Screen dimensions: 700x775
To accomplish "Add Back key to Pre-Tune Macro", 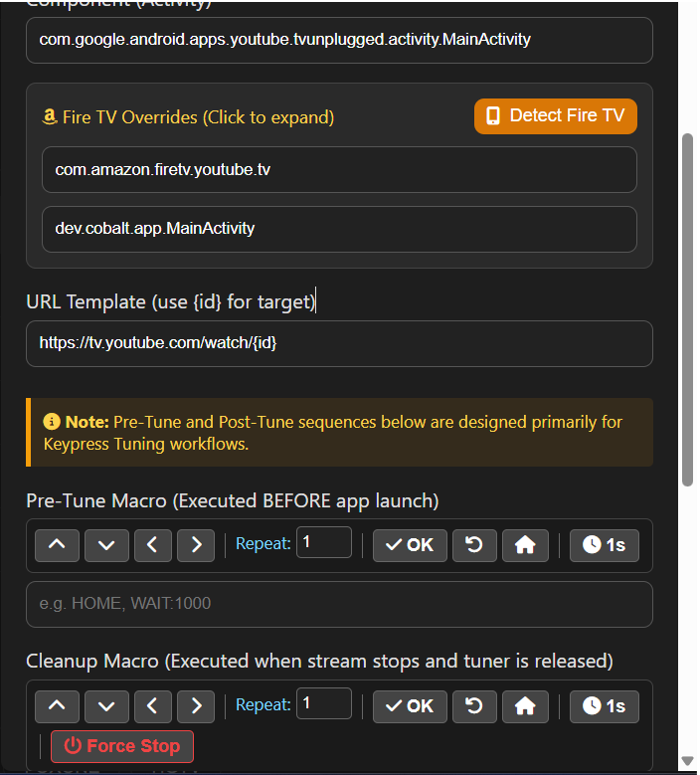I will 474,545.
